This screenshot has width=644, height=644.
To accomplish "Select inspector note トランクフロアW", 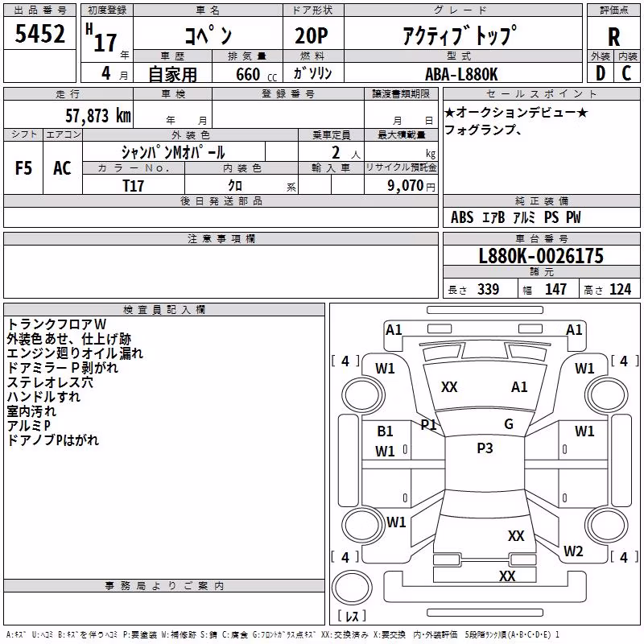I will tap(56, 324).
